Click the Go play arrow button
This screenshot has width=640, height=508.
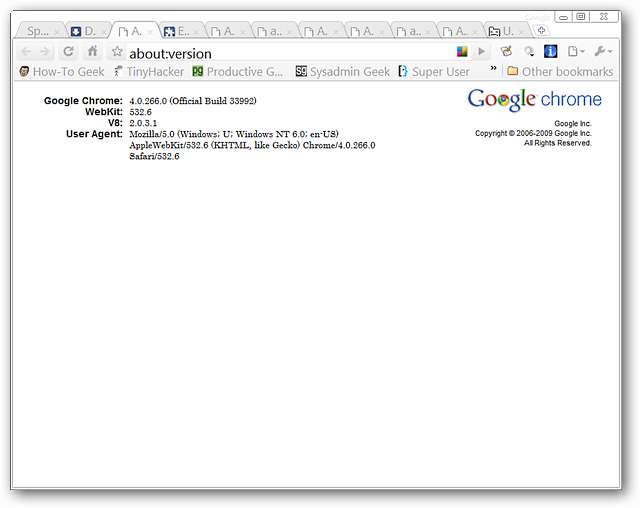click(482, 51)
